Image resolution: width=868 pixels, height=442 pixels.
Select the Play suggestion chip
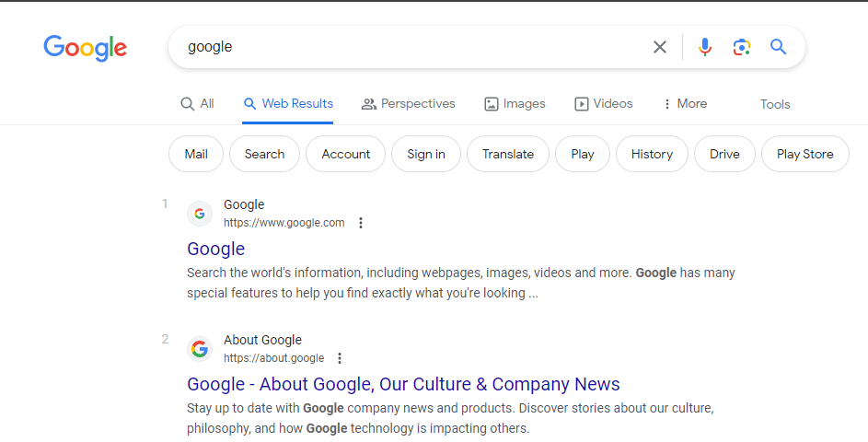pyautogui.click(x=583, y=154)
